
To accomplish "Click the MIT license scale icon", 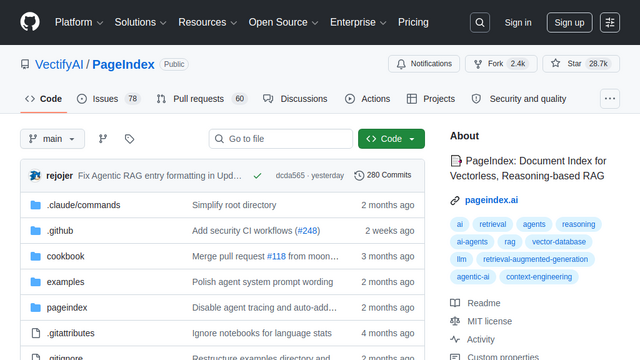I will pyautogui.click(x=455, y=321).
